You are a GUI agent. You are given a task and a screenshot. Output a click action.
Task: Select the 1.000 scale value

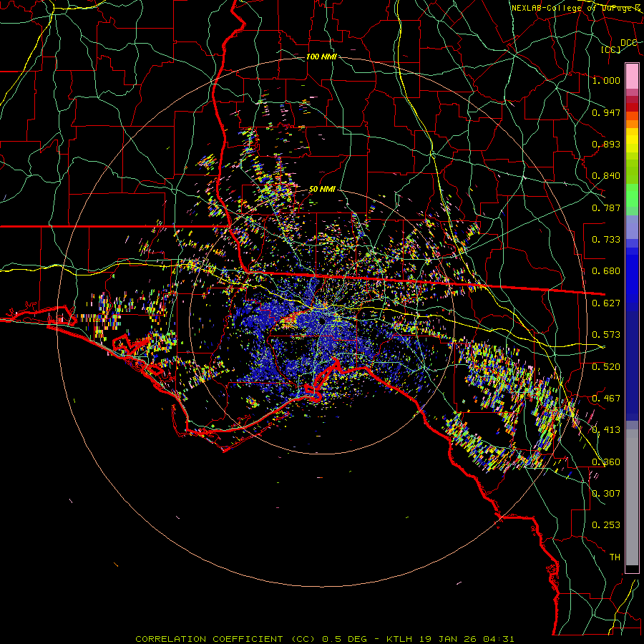point(606,80)
